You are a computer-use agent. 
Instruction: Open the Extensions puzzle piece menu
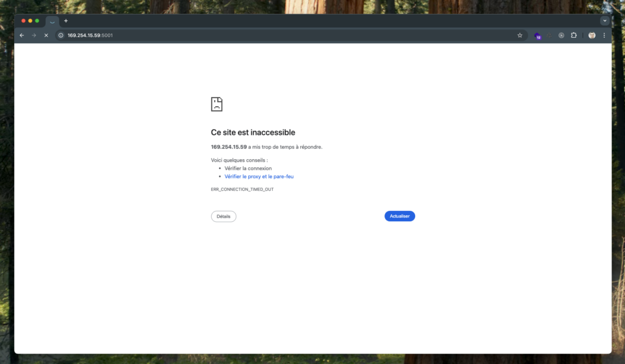click(x=574, y=35)
